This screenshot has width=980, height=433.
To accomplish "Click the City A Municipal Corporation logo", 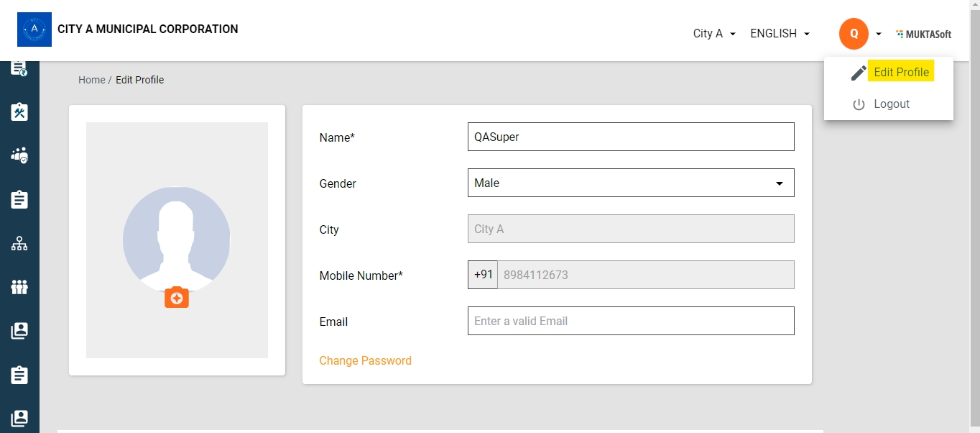I will coord(34,29).
